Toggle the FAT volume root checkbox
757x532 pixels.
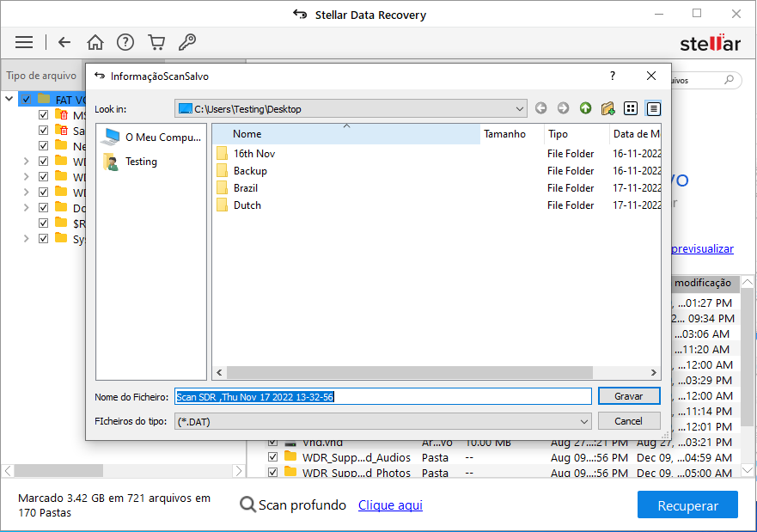(26, 100)
